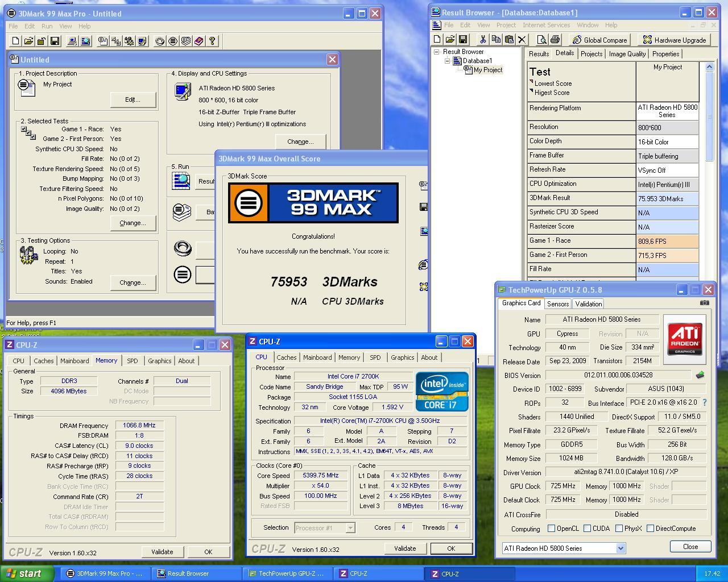Click the 809,6 FPS Game 1 result cell
728x582 pixels.
[667, 241]
